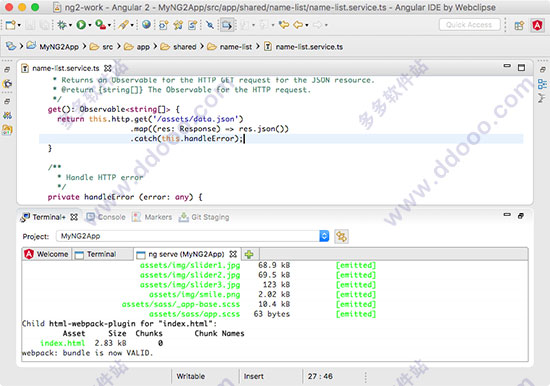The image size is (550, 386).
Task: Click in the Quick Access search field
Action: tap(469, 25)
